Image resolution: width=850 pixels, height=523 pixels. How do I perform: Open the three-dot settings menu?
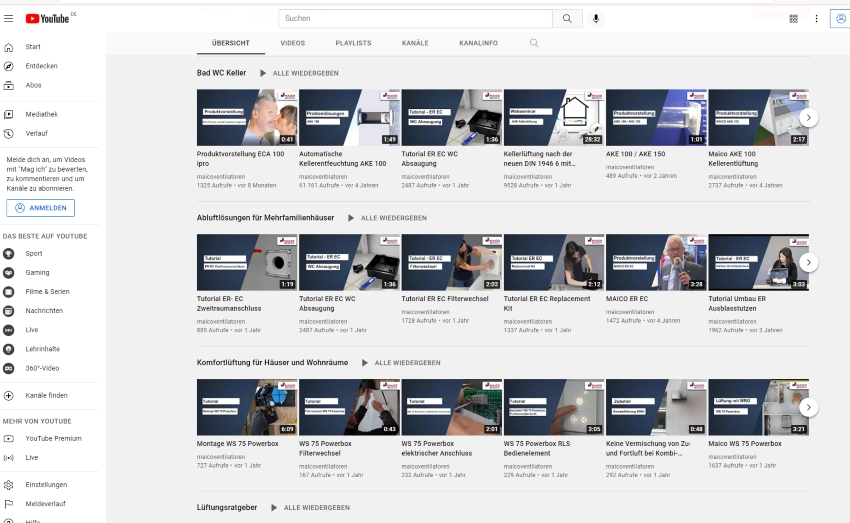pyautogui.click(x=816, y=18)
